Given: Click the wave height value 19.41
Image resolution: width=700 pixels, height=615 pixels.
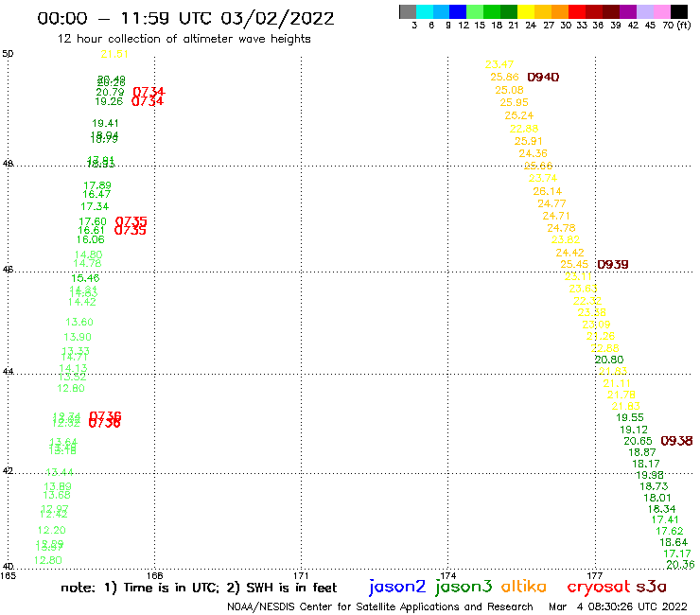Looking at the screenshot, I should coord(105,123).
